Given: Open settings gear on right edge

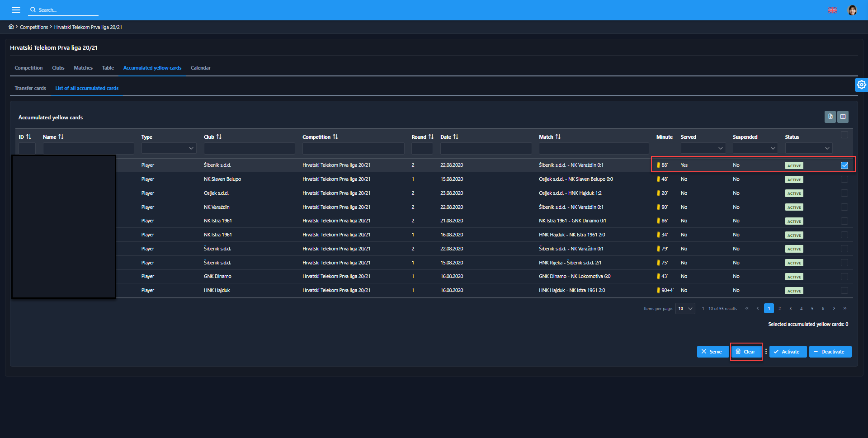Looking at the screenshot, I should click(861, 85).
